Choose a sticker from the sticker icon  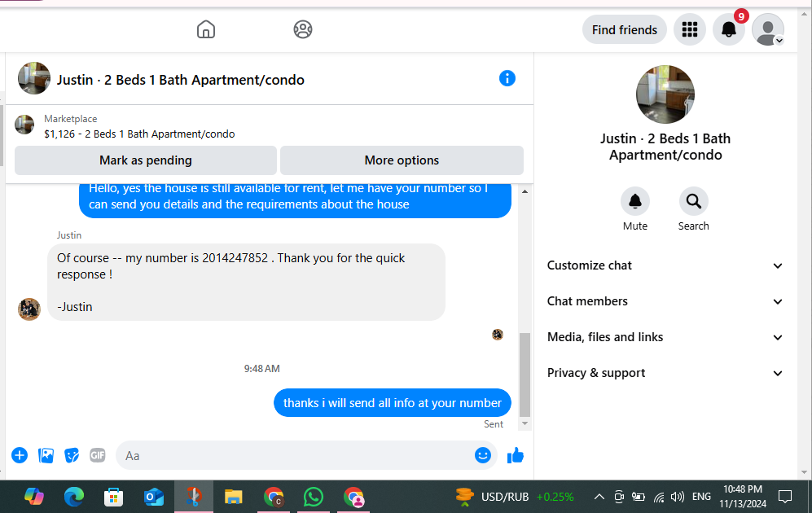pos(72,455)
